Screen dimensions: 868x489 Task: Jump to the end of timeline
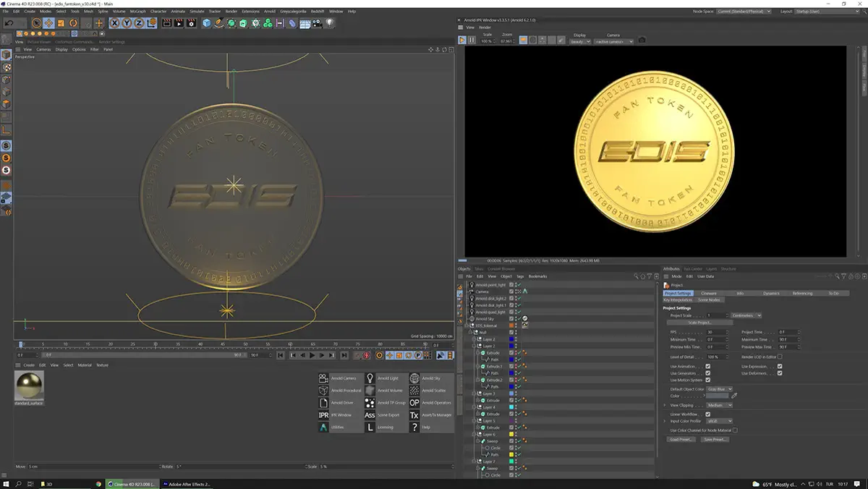tap(344, 355)
